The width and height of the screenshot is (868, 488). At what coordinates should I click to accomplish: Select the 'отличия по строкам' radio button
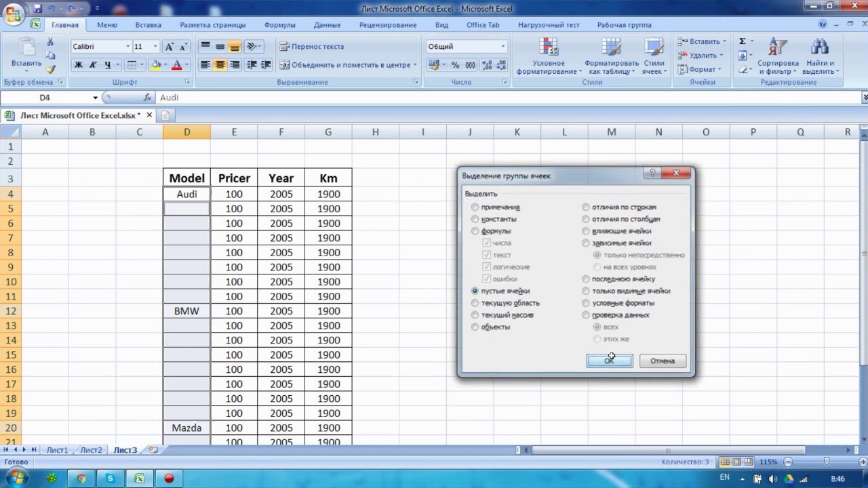(586, 207)
